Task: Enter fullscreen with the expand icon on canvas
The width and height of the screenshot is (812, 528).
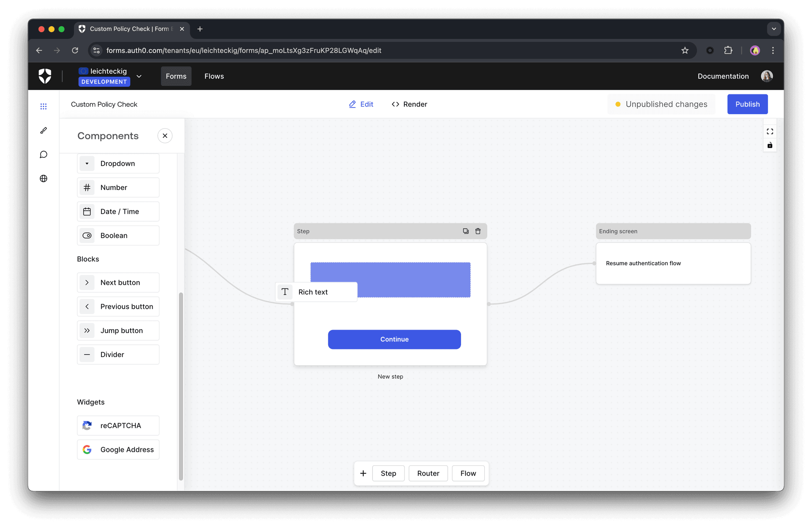Action: [770, 131]
